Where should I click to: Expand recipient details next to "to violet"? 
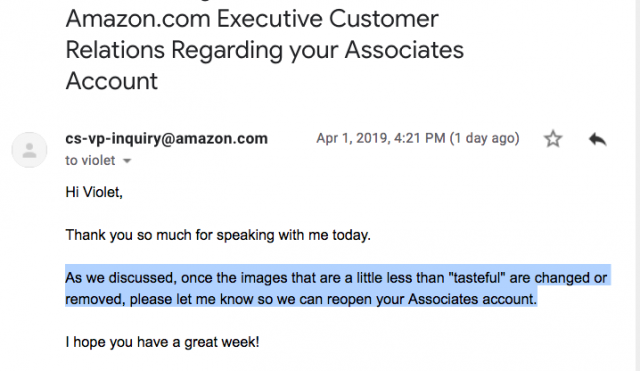(x=127, y=161)
